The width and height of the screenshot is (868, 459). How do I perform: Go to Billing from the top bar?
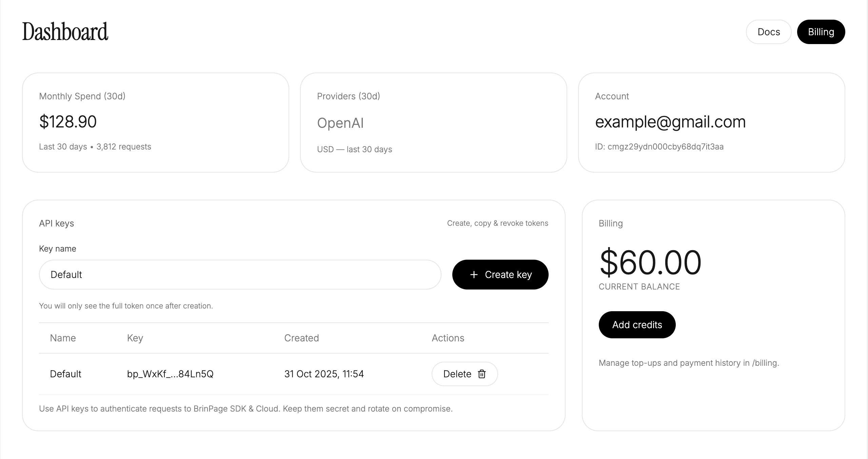[821, 32]
